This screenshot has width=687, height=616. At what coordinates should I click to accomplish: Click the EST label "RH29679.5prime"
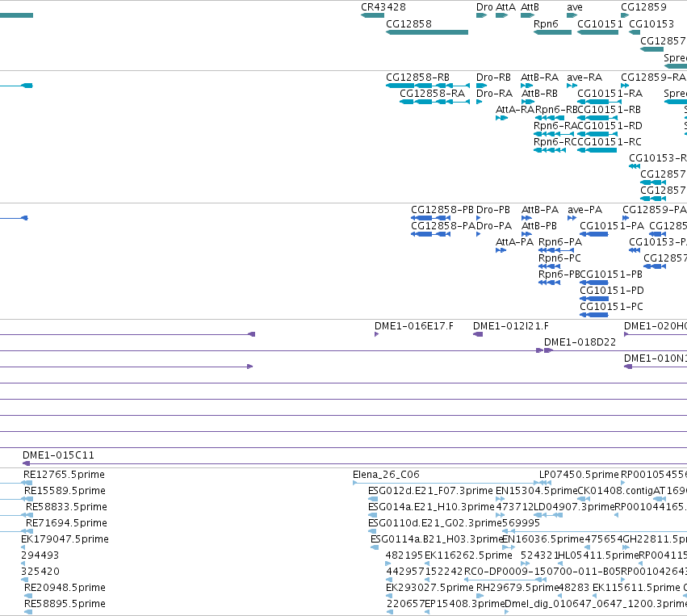coord(517,588)
